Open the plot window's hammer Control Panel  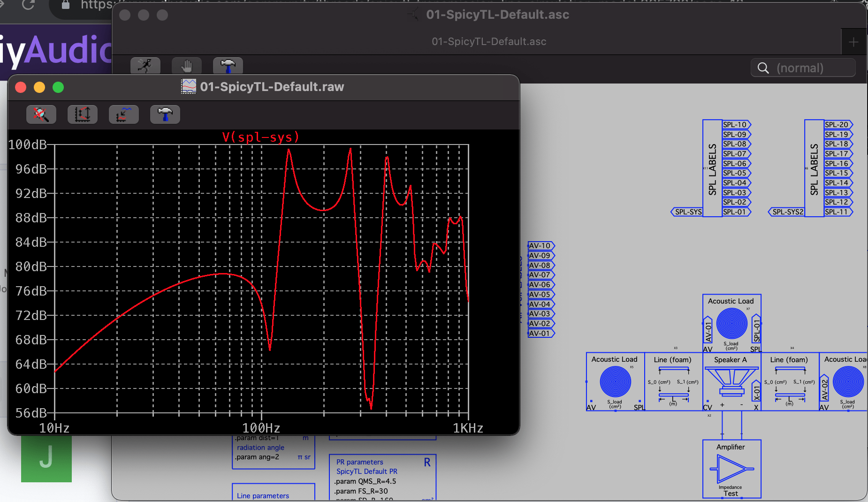tap(165, 114)
